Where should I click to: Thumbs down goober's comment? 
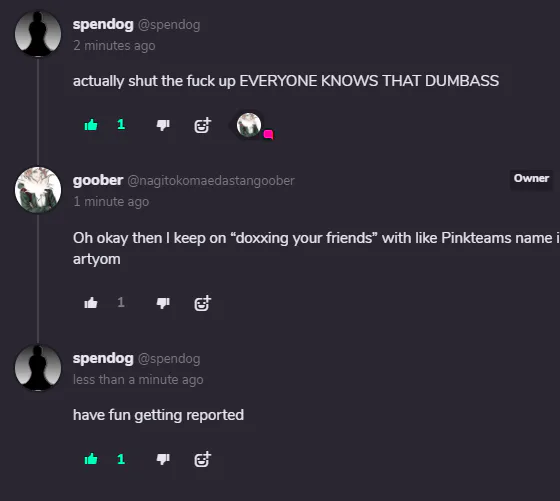[163, 303]
